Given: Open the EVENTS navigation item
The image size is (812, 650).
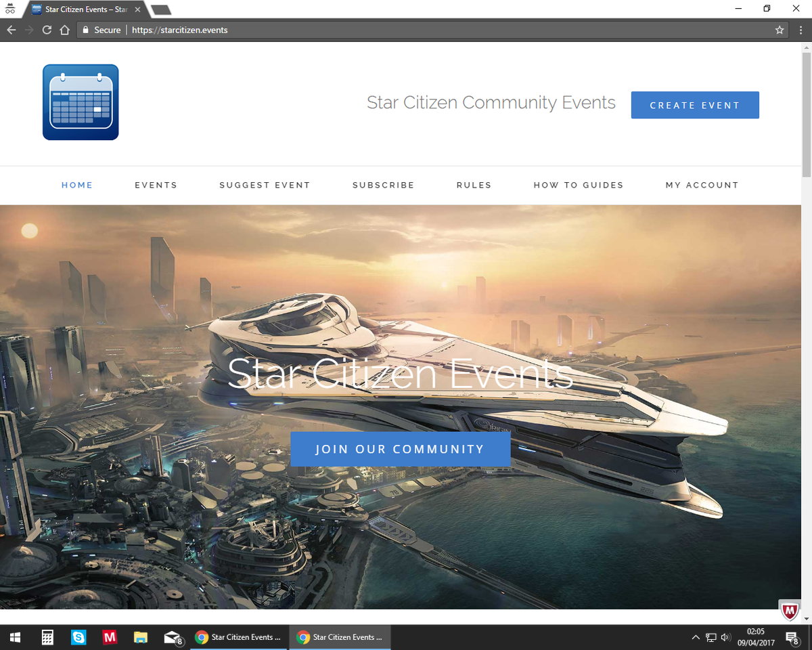Looking at the screenshot, I should click(156, 185).
